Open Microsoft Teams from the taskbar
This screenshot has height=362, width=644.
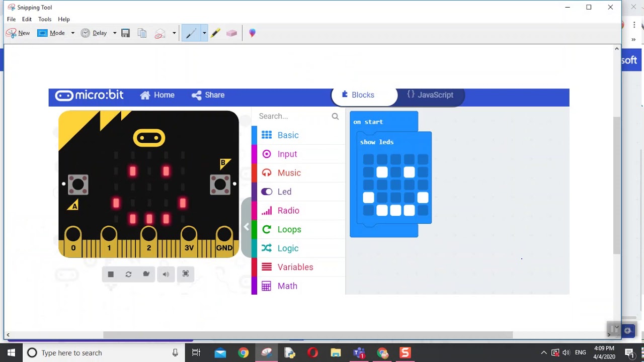359,353
